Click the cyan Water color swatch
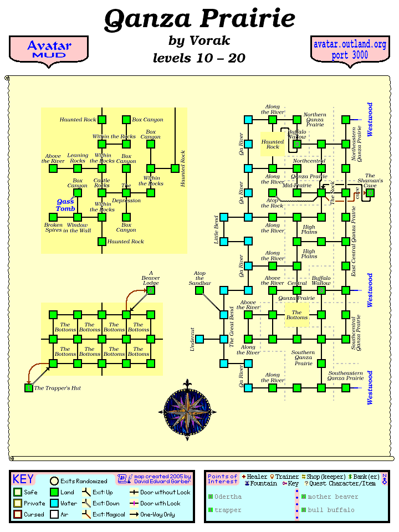 [x=54, y=503]
